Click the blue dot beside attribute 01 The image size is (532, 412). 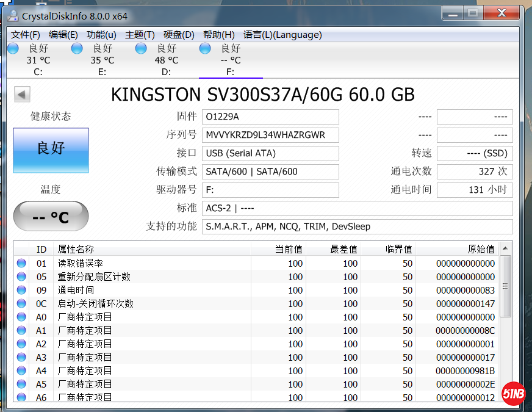click(21, 263)
